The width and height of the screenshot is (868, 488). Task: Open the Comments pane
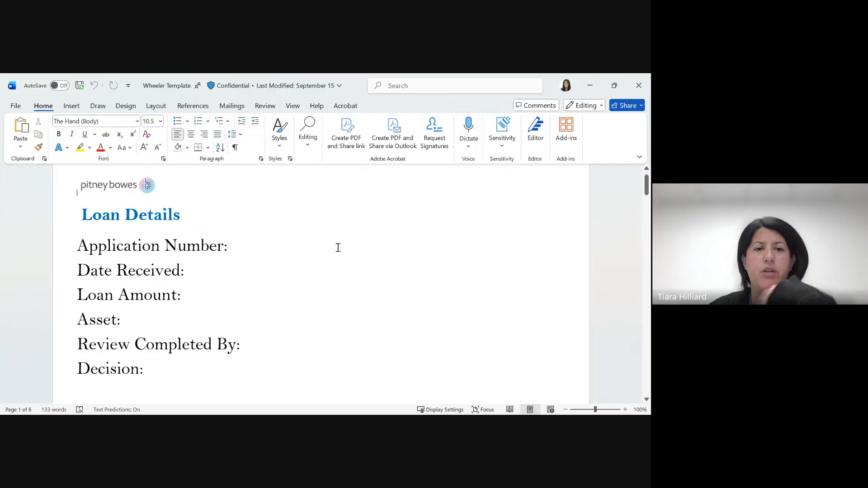(x=536, y=105)
